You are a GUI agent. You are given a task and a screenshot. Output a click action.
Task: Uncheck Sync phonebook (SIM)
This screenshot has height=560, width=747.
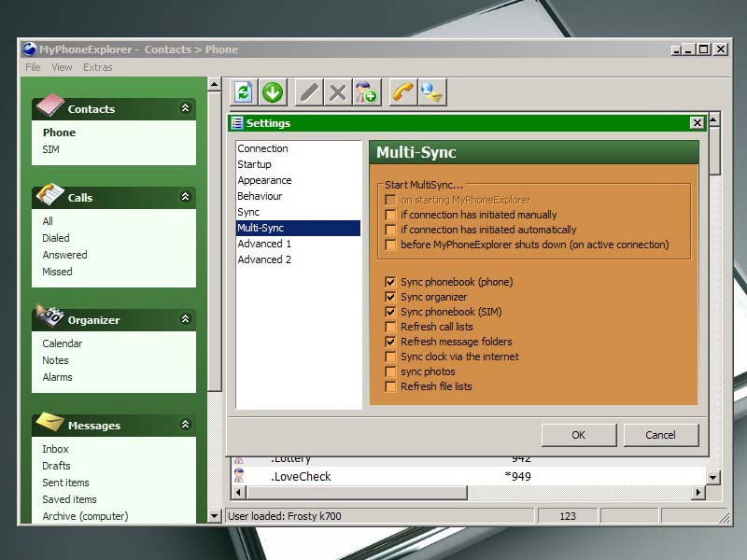click(x=390, y=312)
